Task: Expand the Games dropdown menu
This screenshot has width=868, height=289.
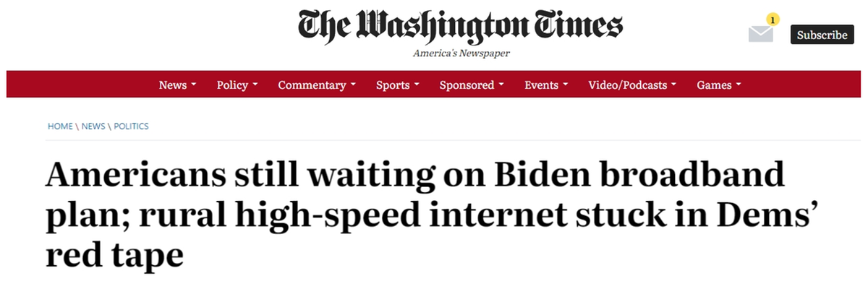Action: 719,85
